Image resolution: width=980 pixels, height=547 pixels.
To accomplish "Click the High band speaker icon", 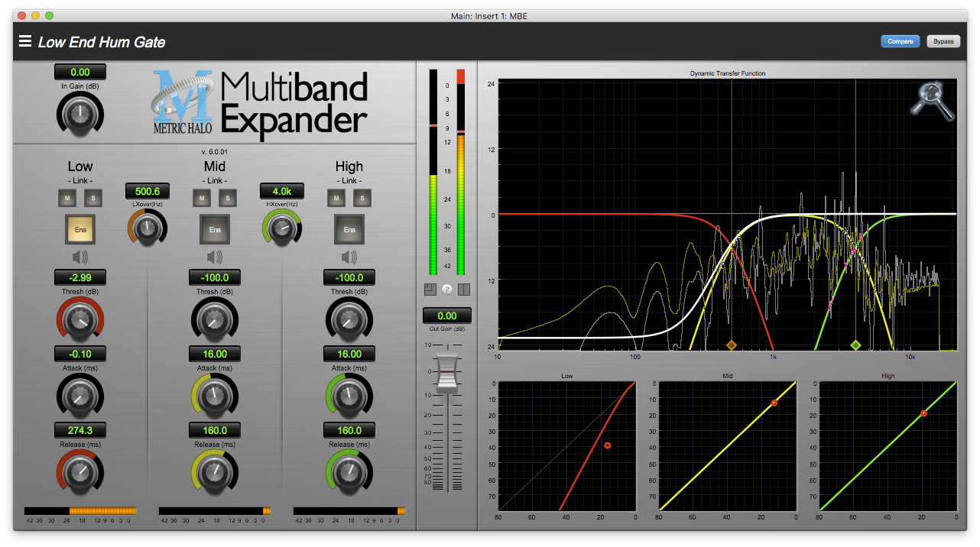I will (x=349, y=257).
